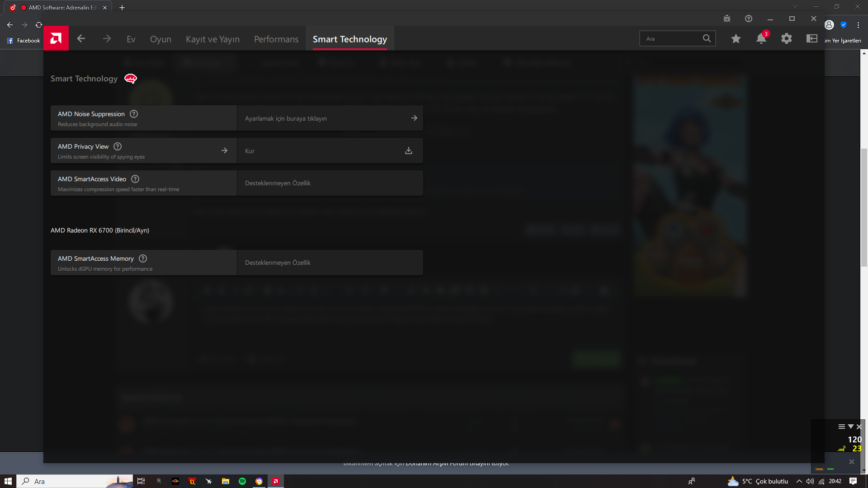Open Spotify from the taskbar

tap(242, 481)
